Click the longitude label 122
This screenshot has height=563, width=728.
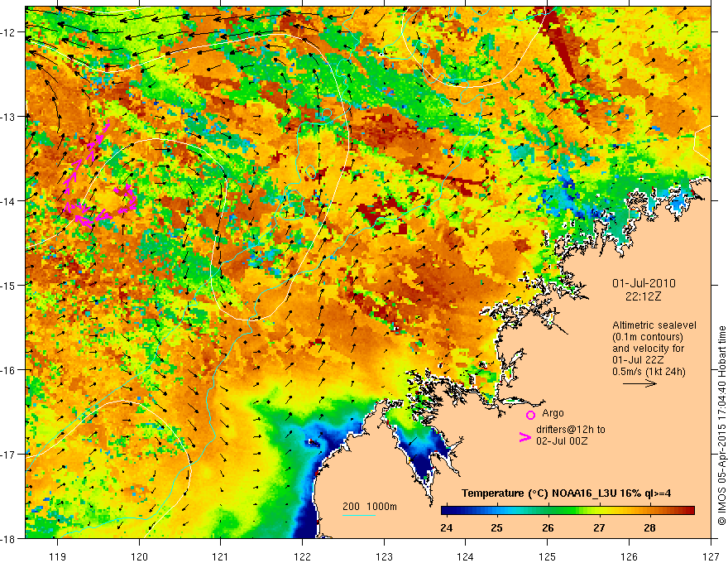click(302, 556)
